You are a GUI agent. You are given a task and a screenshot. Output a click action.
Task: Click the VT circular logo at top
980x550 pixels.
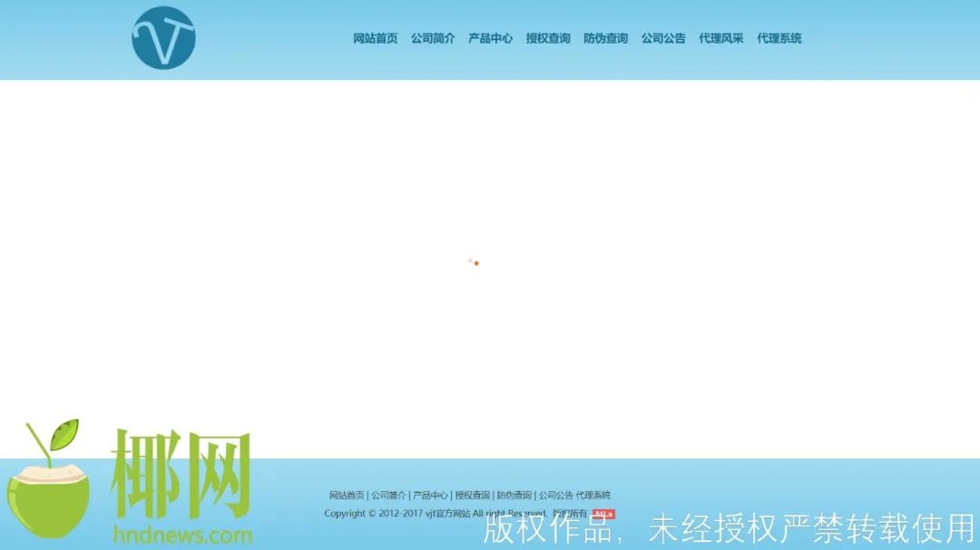pyautogui.click(x=163, y=38)
